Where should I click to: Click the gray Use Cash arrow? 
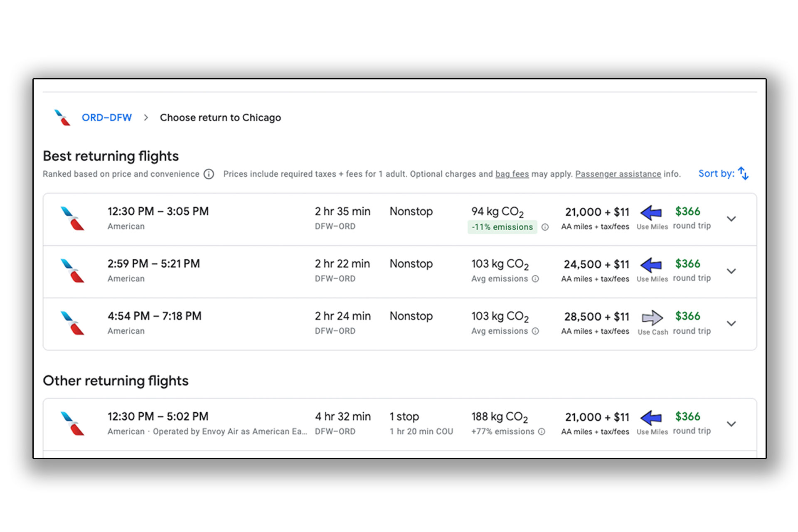coord(652,318)
